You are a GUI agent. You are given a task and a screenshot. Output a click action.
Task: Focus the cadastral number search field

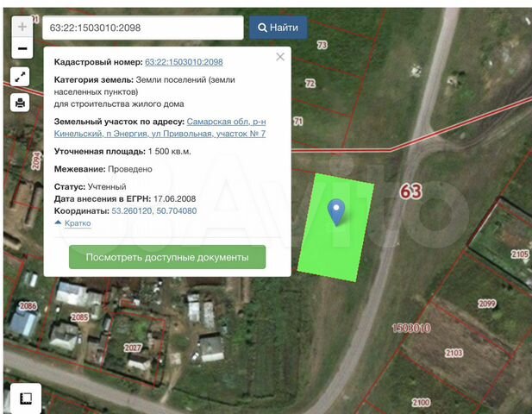click(x=142, y=28)
